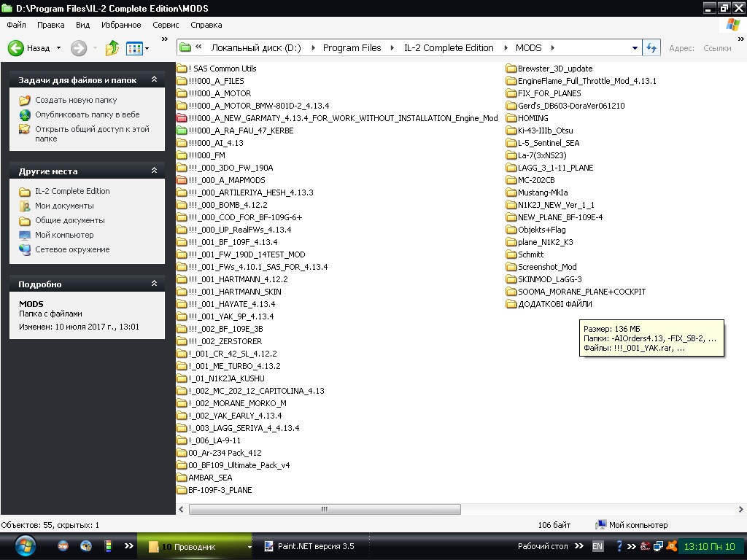Collapse the Подробно panel
This screenshot has height=560, width=747.
(154, 284)
